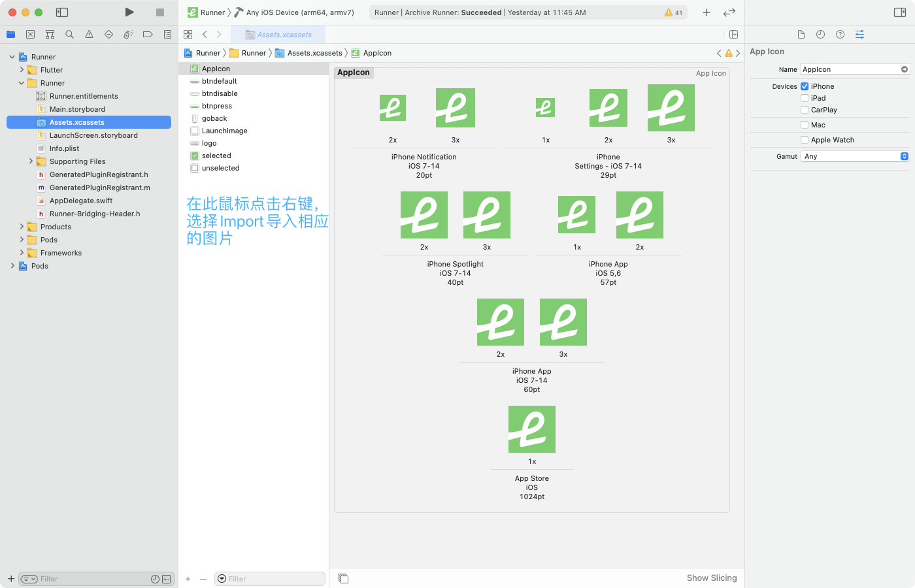Toggle the navigator sidebar panel
This screenshot has height=588, width=915.
pos(62,12)
